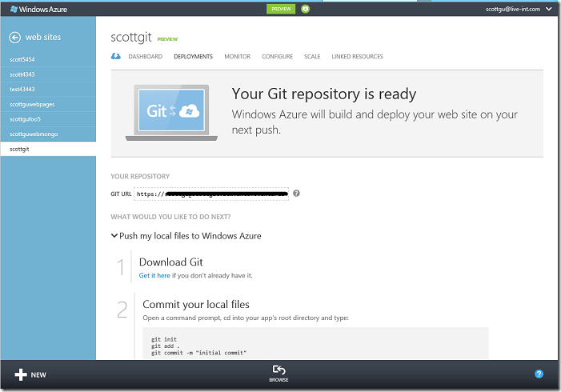Viewport: 561px width, 392px height.
Task: Click the Windows Azure logo
Action: point(38,10)
